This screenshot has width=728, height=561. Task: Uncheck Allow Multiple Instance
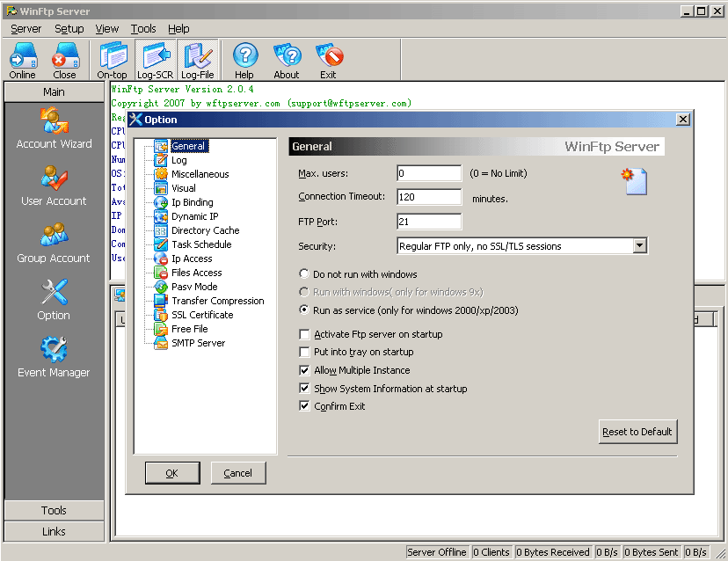click(x=305, y=370)
